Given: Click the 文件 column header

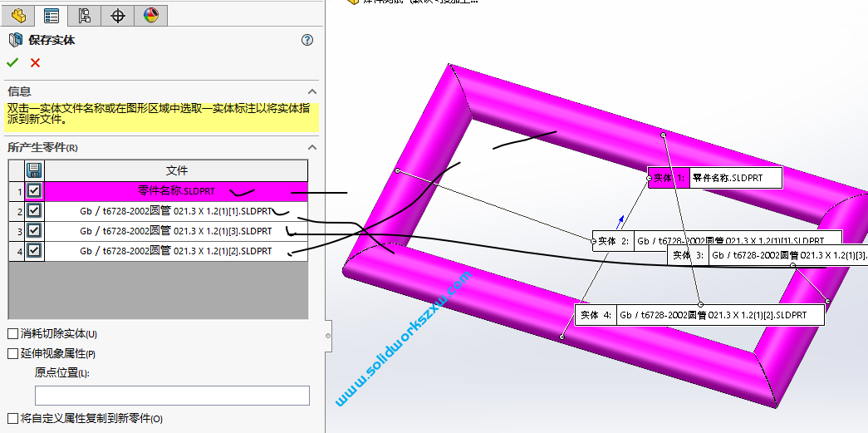Looking at the screenshot, I should point(176,170).
